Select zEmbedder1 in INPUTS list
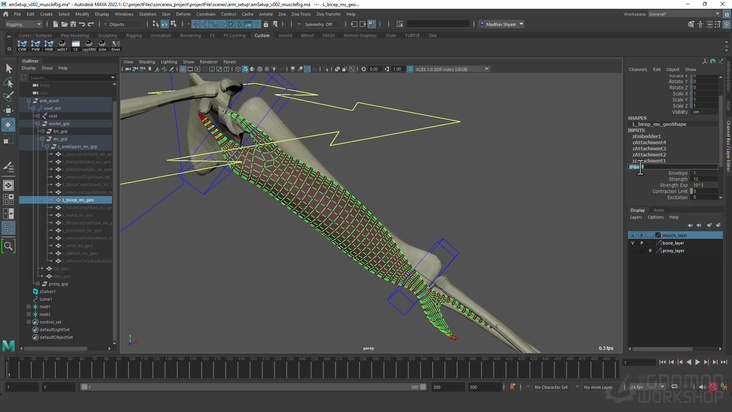 (x=647, y=136)
